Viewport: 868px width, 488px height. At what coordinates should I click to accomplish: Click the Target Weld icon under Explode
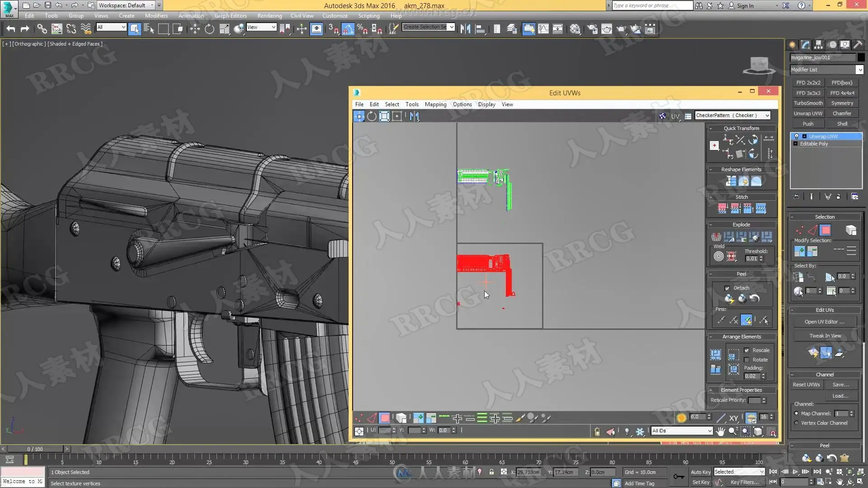point(718,257)
